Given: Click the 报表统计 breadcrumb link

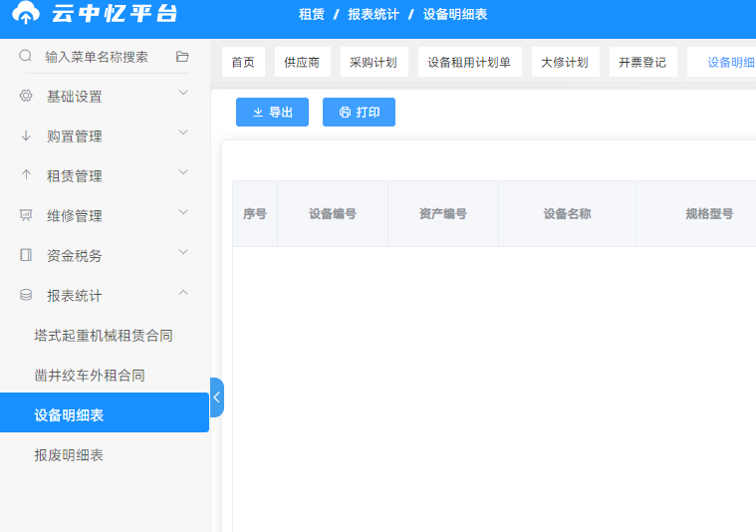Looking at the screenshot, I should pyautogui.click(x=374, y=14).
